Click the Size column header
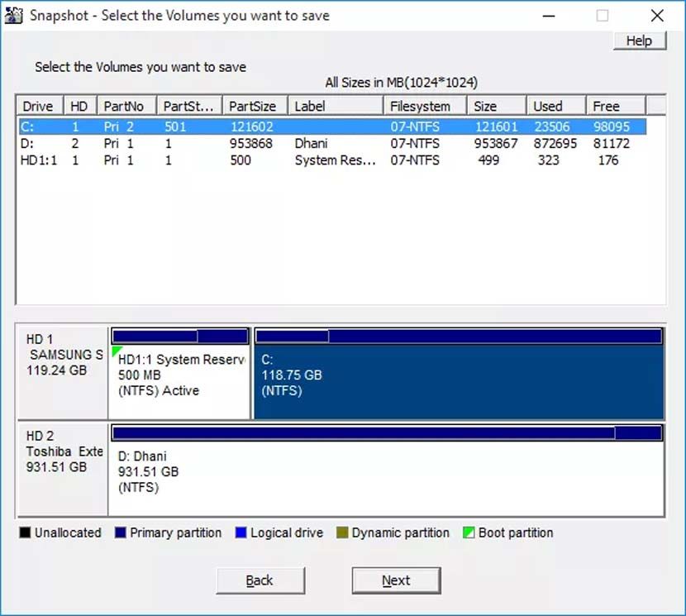This screenshot has height=616, width=686. tap(497, 106)
